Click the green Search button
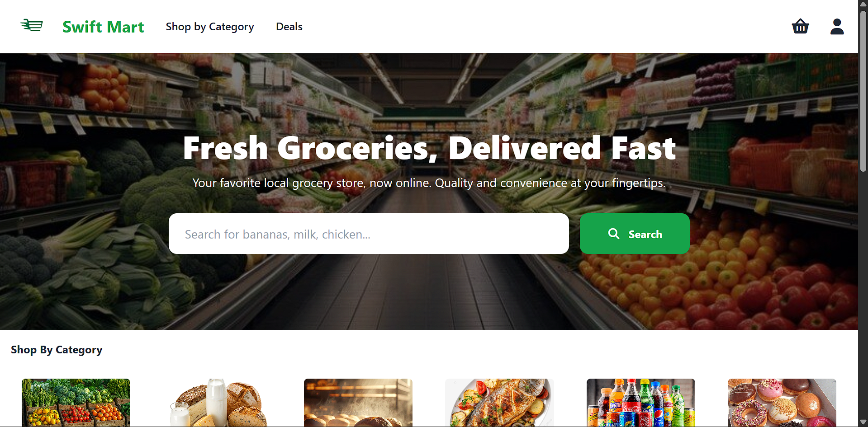The height and width of the screenshot is (427, 868). tap(635, 234)
